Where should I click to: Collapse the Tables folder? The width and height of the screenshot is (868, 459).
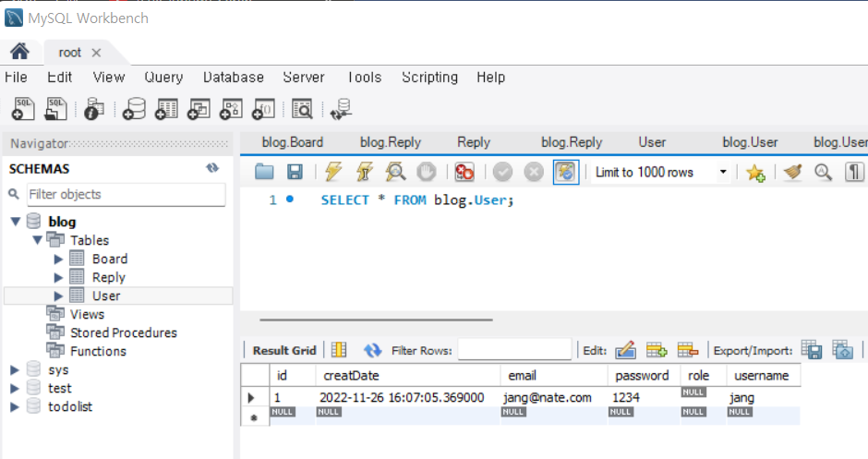[x=37, y=240]
